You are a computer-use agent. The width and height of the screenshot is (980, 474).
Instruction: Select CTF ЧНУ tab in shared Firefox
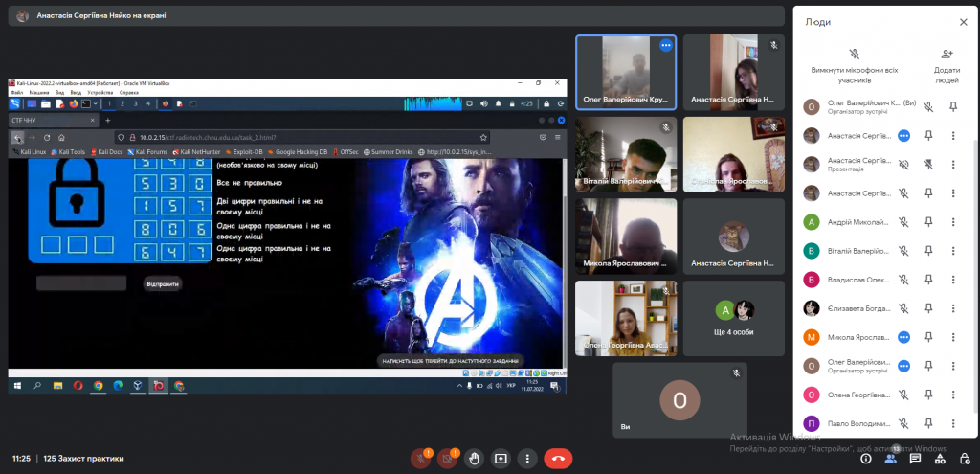click(54, 120)
